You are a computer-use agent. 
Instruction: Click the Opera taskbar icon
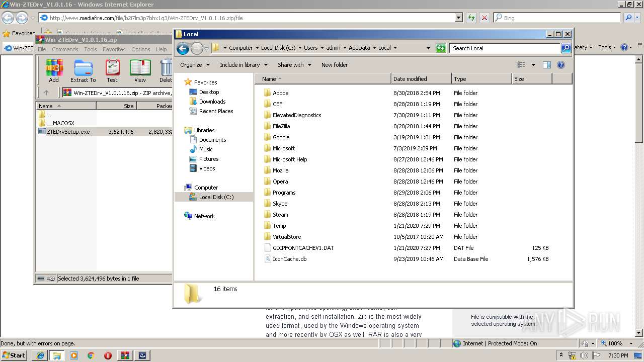pos(108,355)
